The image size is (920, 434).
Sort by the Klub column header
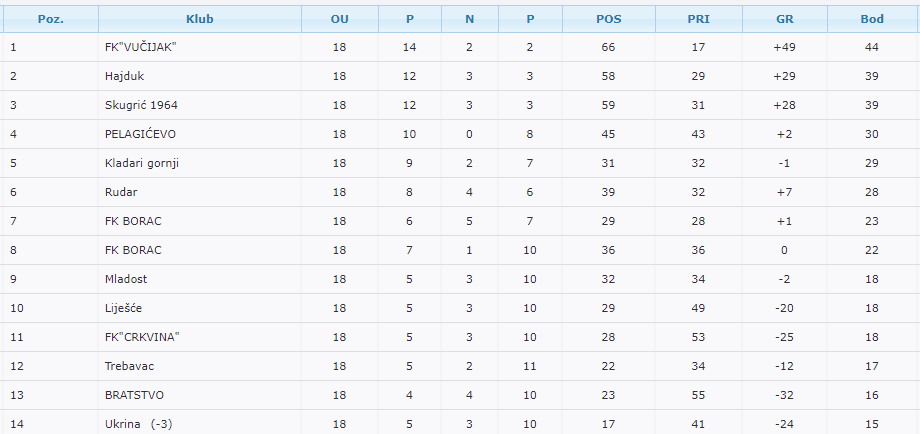pos(200,19)
